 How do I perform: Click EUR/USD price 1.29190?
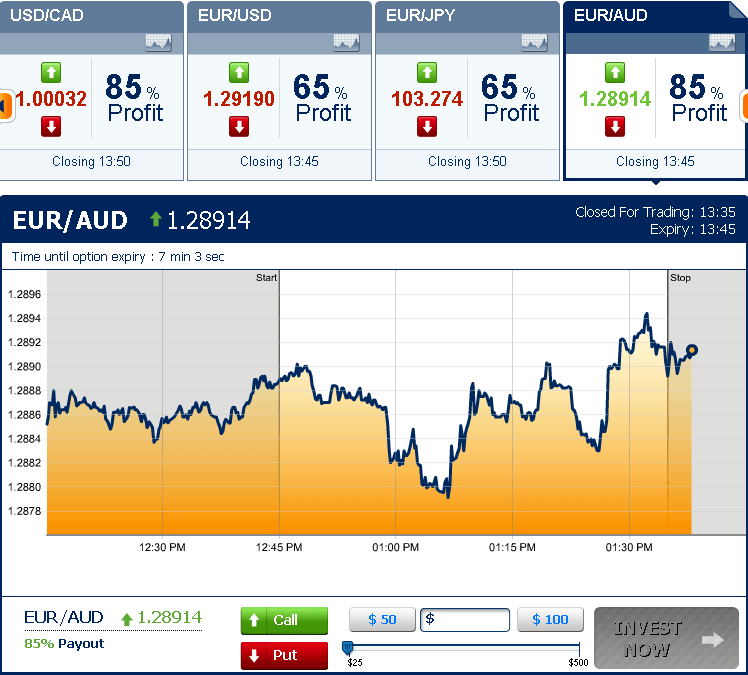[x=239, y=99]
